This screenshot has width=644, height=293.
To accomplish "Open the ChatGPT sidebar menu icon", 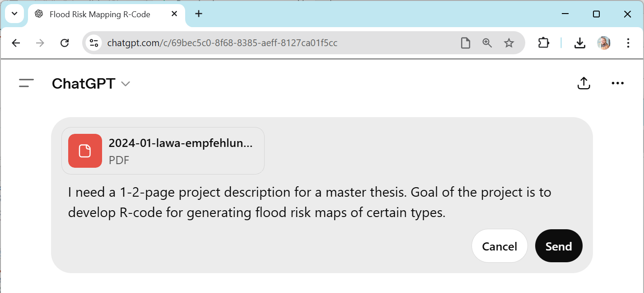I will (26, 84).
